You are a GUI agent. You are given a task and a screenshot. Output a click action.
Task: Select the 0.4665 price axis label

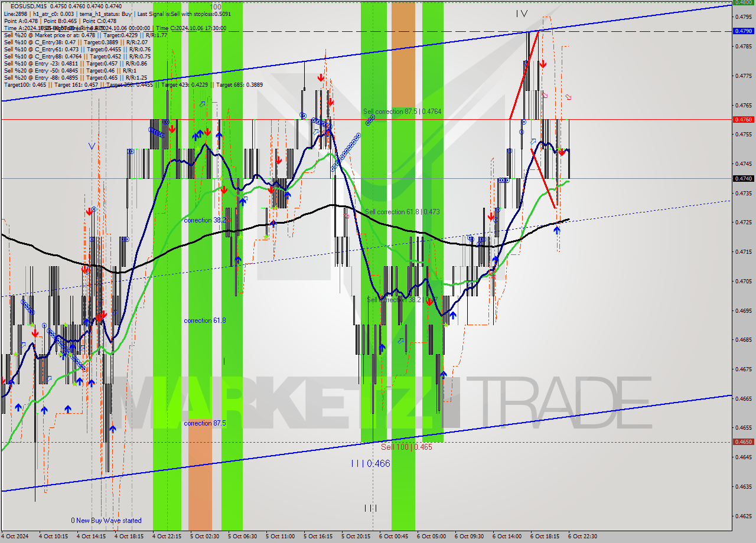click(743, 398)
